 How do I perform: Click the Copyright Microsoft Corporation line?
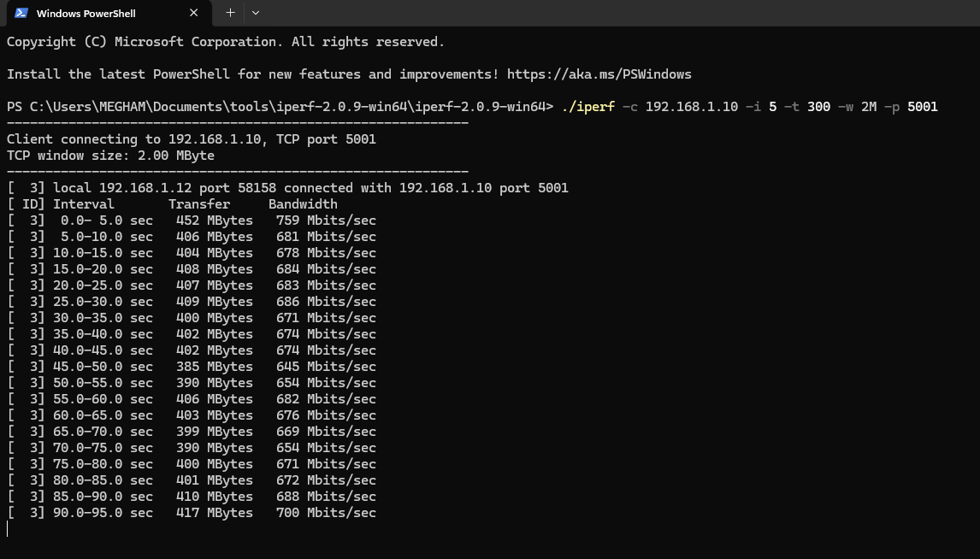(225, 42)
